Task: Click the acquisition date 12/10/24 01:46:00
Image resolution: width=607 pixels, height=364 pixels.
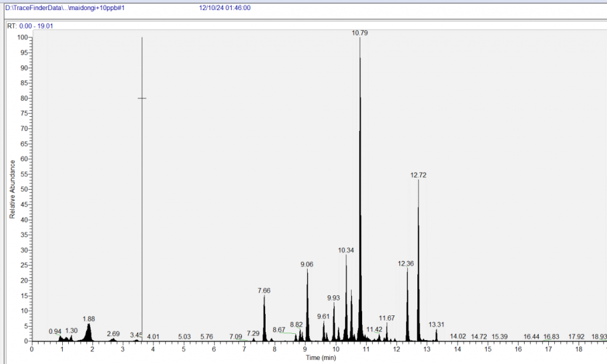Action: 225,8
